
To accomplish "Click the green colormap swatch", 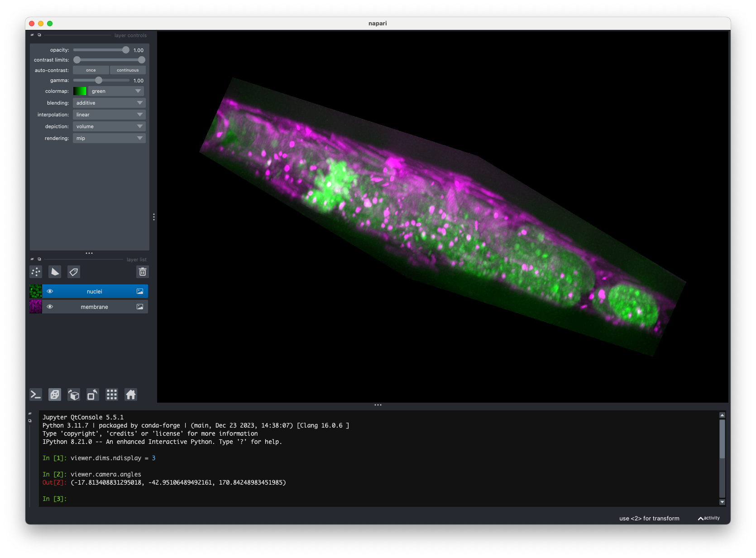I will tap(80, 91).
